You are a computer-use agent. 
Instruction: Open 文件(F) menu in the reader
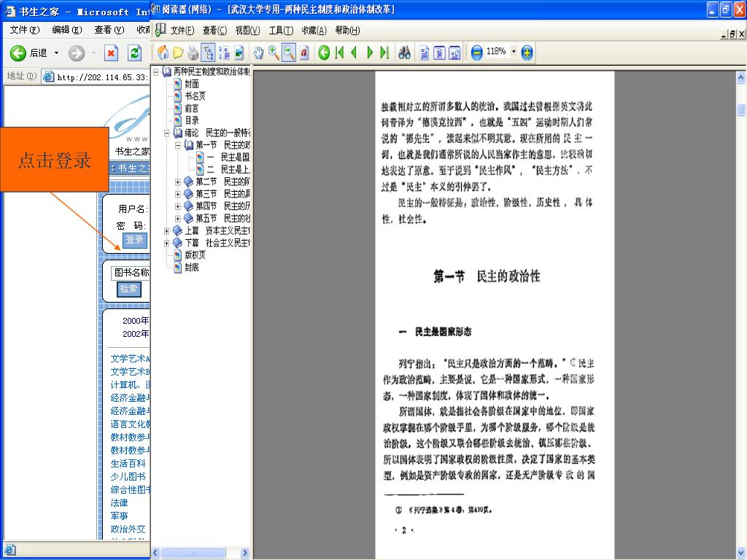pos(182,31)
